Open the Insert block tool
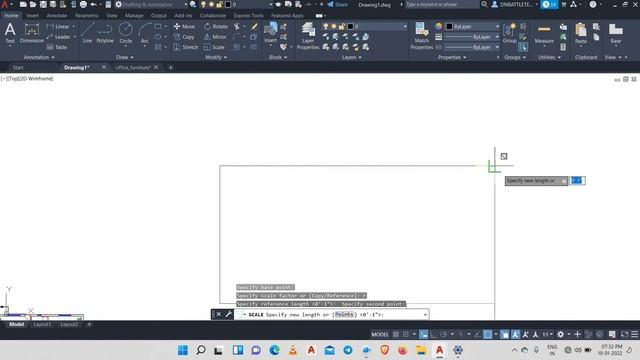The height and width of the screenshot is (360, 640). pos(270,33)
